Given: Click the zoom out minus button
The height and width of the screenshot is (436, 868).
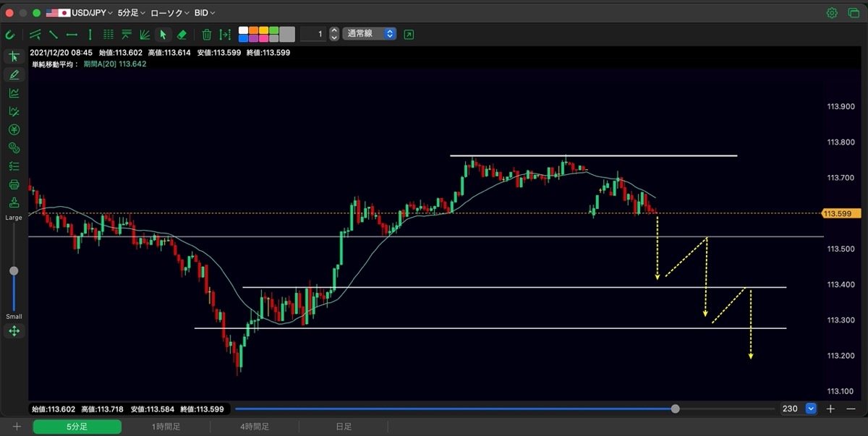Looking at the screenshot, I should (849, 409).
